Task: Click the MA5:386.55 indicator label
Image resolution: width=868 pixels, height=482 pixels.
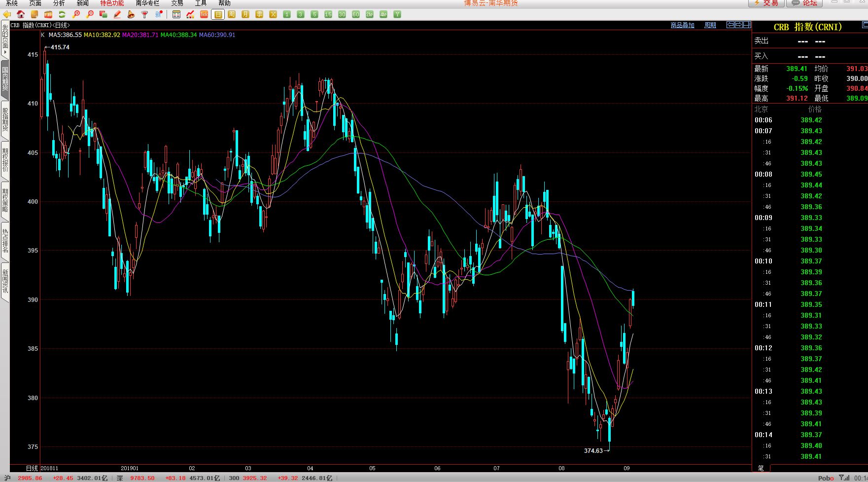Action: (65, 35)
